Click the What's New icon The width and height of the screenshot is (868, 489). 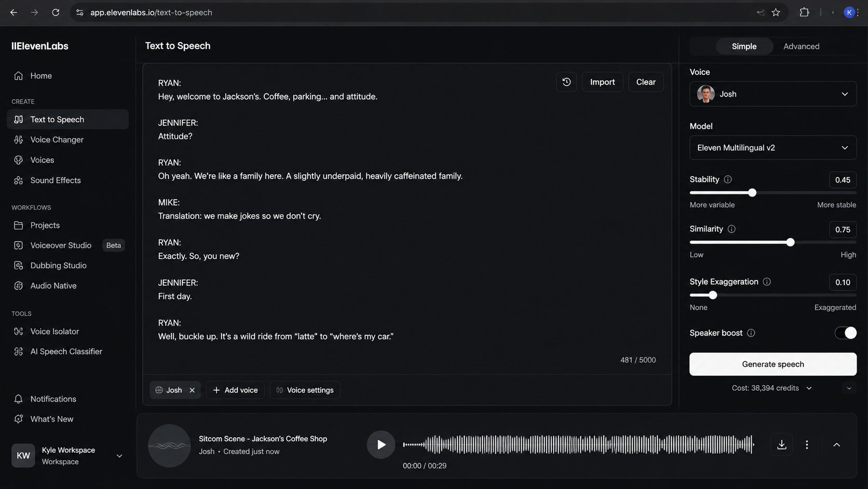click(19, 419)
